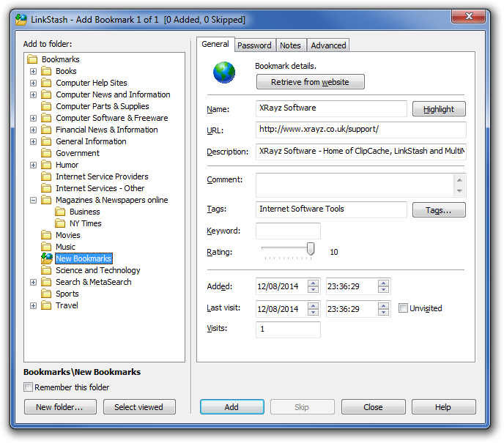Click the Add button
The height and width of the screenshot is (443, 504).
[x=231, y=407]
